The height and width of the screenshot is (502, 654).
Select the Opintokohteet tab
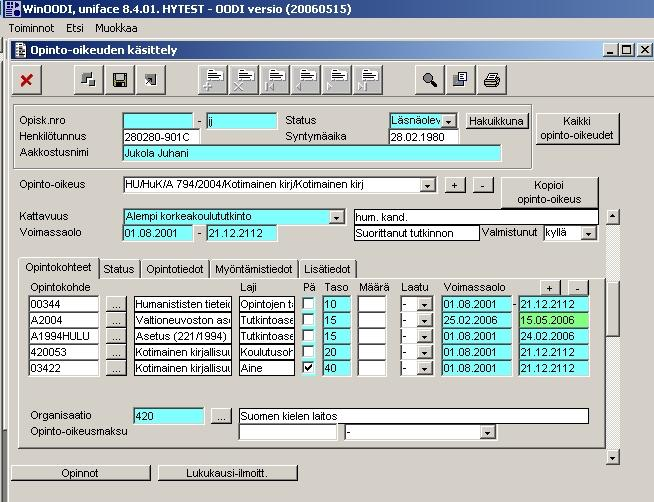coord(58,267)
